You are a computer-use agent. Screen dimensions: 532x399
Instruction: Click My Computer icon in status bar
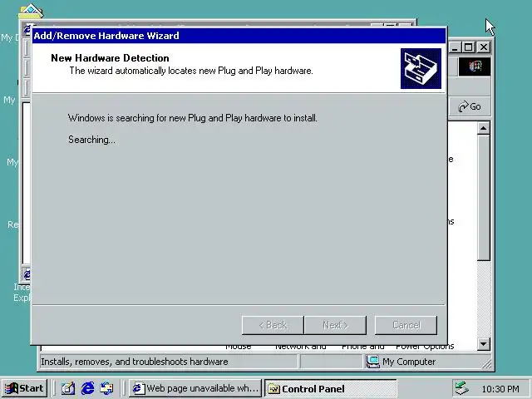(x=373, y=362)
